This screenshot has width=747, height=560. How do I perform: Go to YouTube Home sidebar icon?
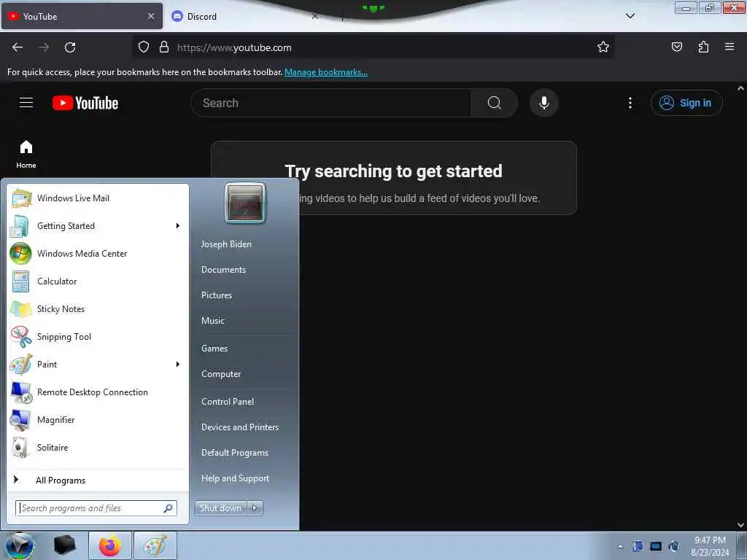pyautogui.click(x=26, y=155)
